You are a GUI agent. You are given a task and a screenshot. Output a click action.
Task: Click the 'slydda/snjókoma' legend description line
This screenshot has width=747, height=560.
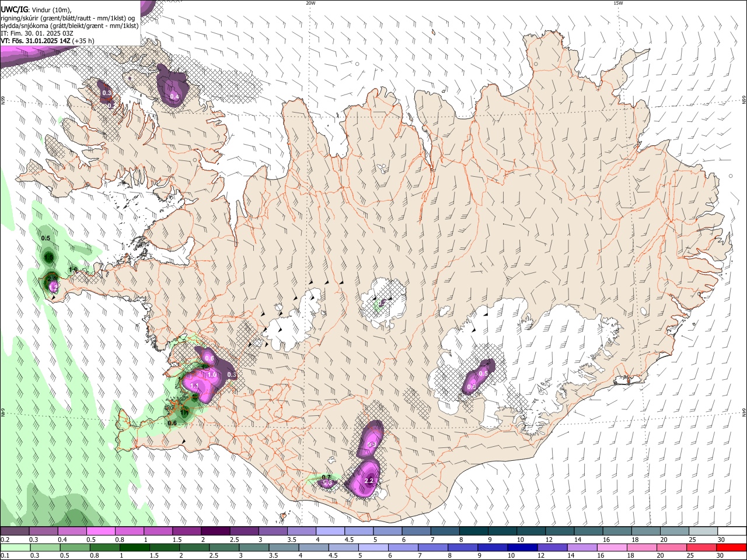tap(69, 26)
